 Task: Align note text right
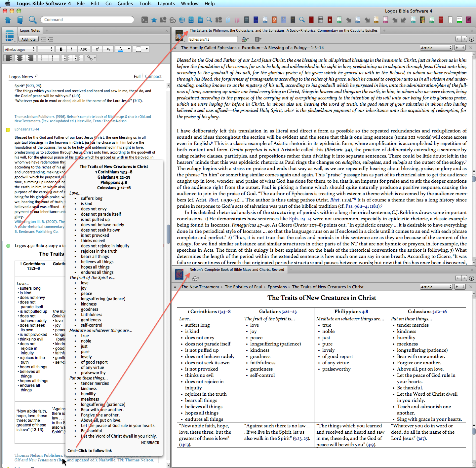pyautogui.click(x=31, y=58)
